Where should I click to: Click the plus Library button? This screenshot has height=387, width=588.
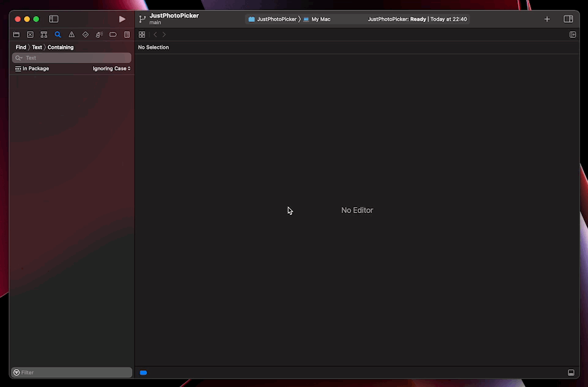(547, 19)
